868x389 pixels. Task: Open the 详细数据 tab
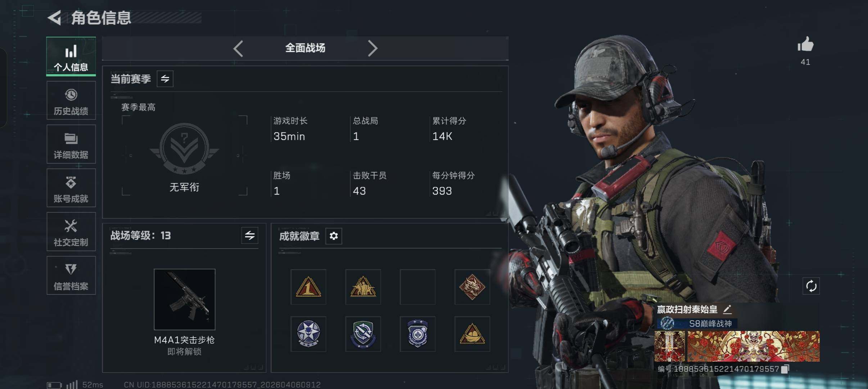71,144
